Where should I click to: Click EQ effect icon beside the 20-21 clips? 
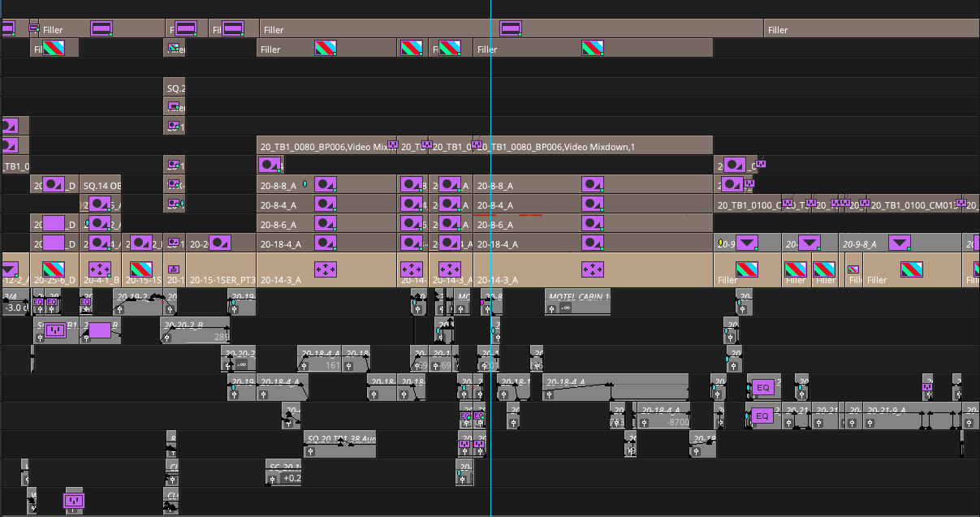(x=762, y=416)
